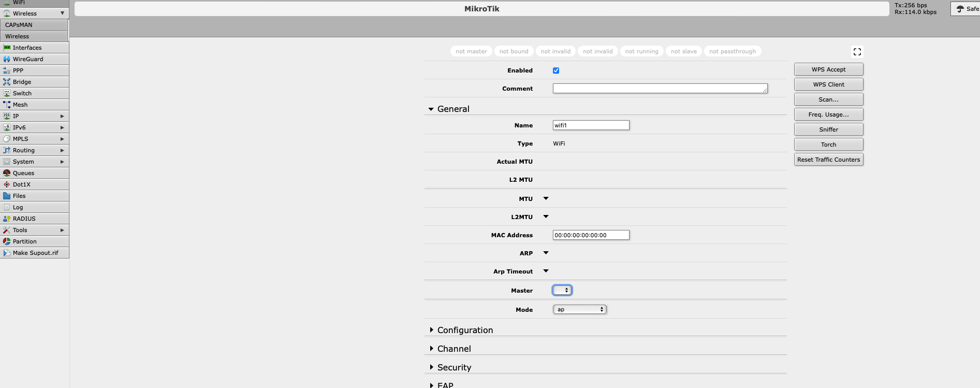The image size is (980, 388).
Task: Click the System gear icon in sidebar
Action: click(7, 162)
